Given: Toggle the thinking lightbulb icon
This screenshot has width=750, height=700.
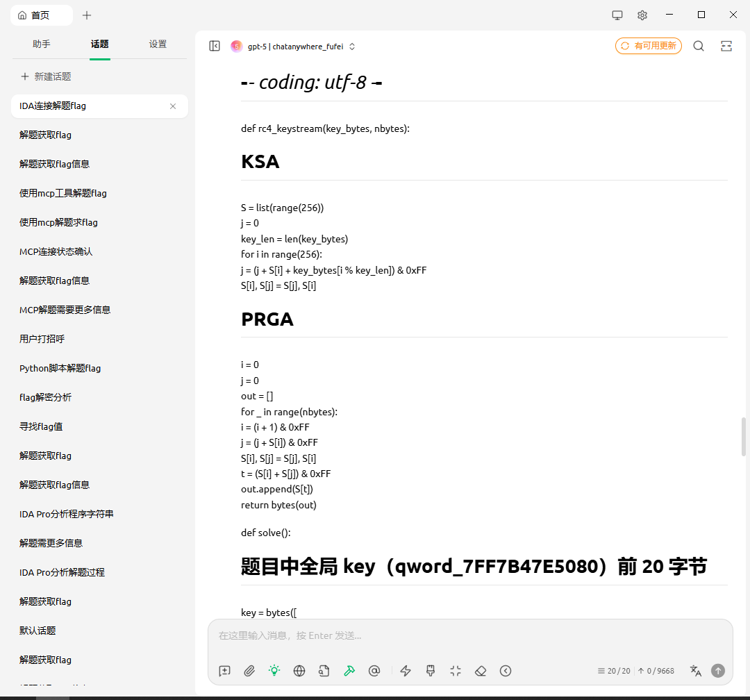Looking at the screenshot, I should click(x=274, y=671).
